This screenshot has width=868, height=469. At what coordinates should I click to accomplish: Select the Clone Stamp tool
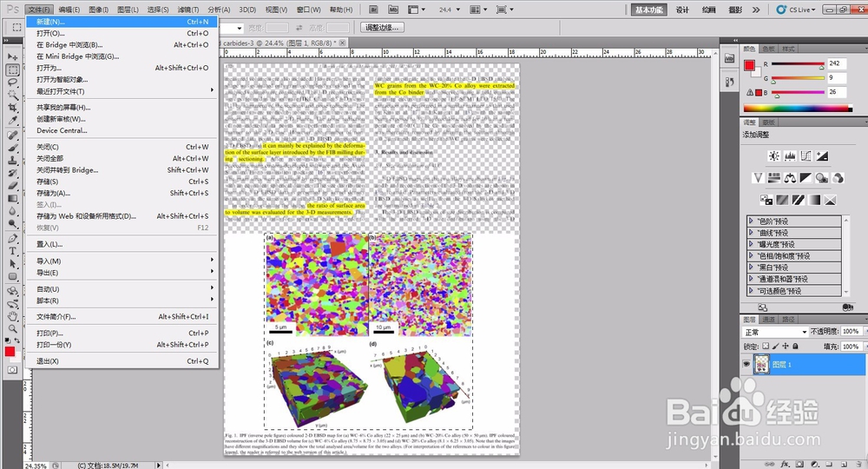[13, 160]
